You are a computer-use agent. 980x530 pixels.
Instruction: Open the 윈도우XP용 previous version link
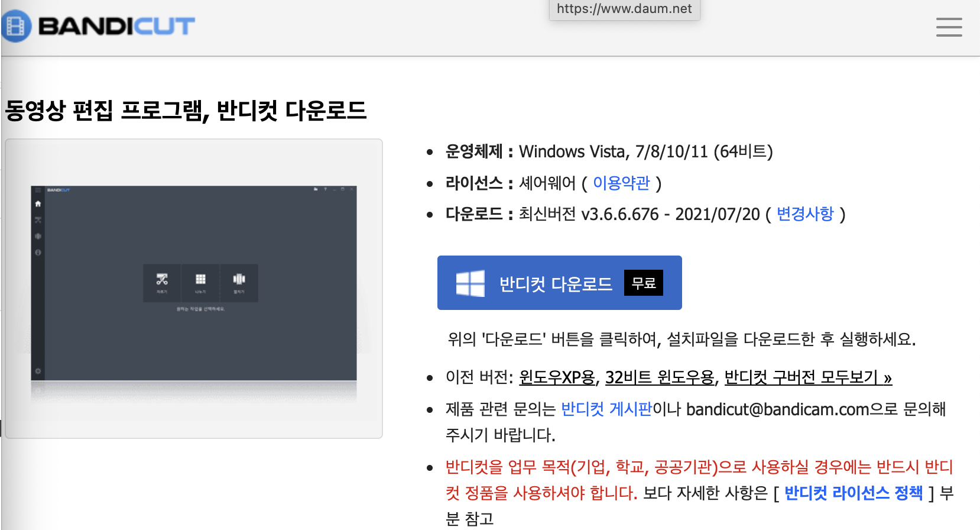[557, 377]
